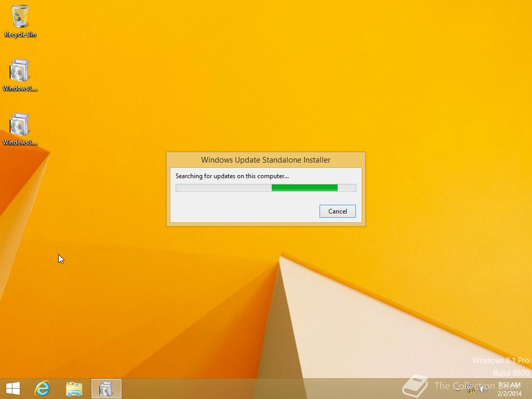
Task: Open the Start button on taskbar
Action: click(x=13, y=389)
